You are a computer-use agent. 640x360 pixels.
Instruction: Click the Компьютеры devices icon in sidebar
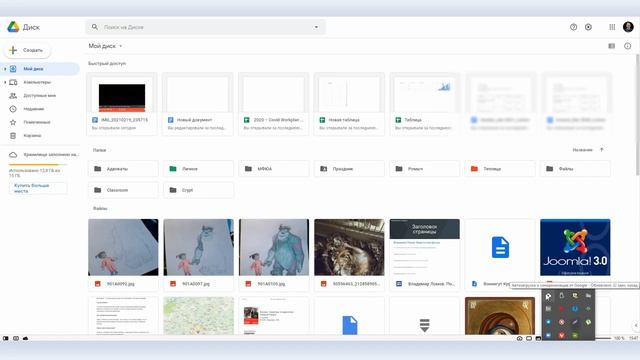(13, 82)
